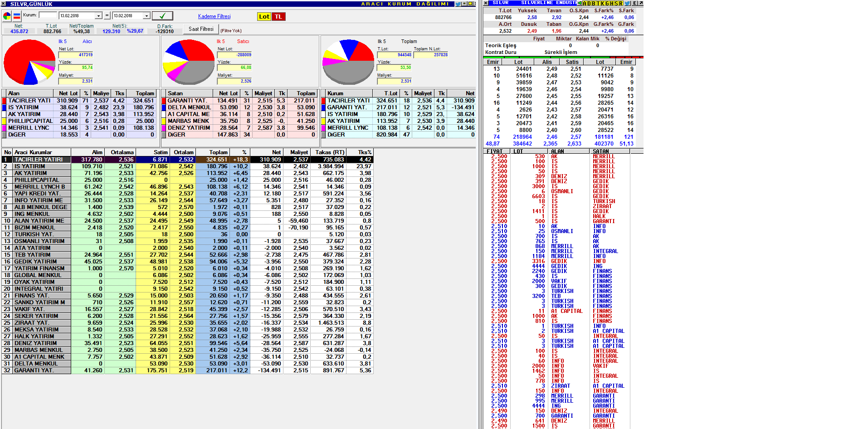This screenshot has height=429, width=868.
Task: Click yellow swatch beside PHILLIPCAPITAL in Alan table
Action: click(4, 121)
